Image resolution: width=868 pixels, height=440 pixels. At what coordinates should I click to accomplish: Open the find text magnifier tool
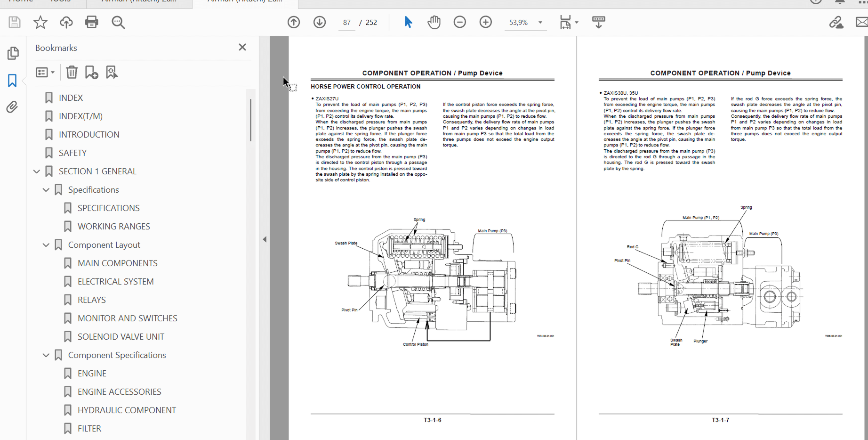click(x=118, y=22)
